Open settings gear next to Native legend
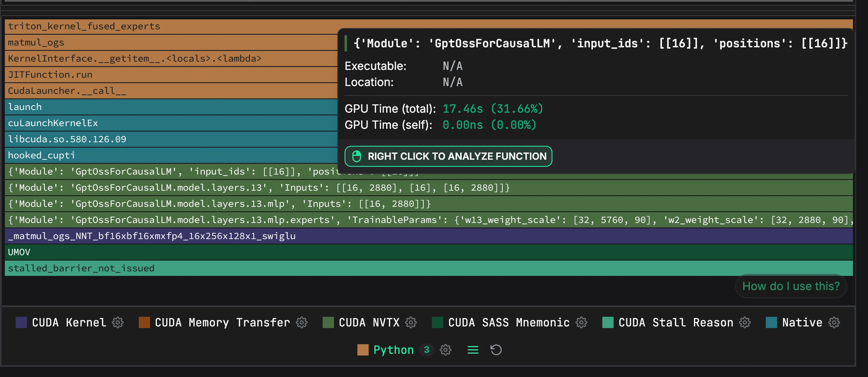 (834, 322)
